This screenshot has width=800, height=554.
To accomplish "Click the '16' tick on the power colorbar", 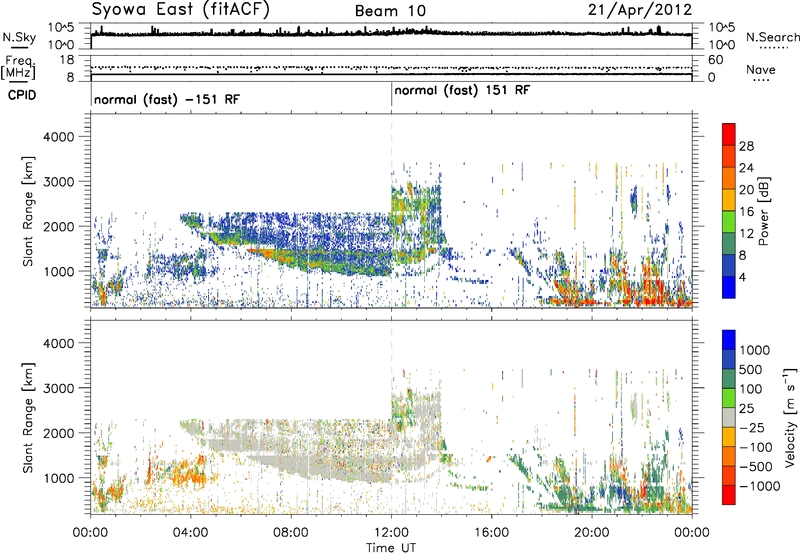I will 746,212.
